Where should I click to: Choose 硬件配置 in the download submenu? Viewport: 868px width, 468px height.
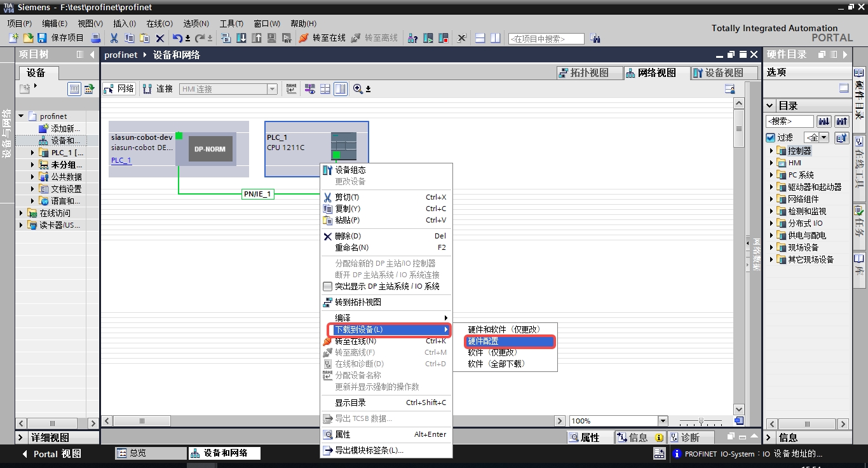point(511,341)
